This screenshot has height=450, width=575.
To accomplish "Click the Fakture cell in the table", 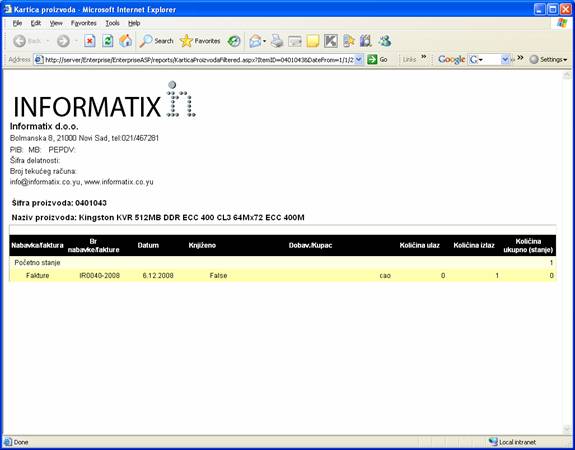I will pyautogui.click(x=37, y=275).
